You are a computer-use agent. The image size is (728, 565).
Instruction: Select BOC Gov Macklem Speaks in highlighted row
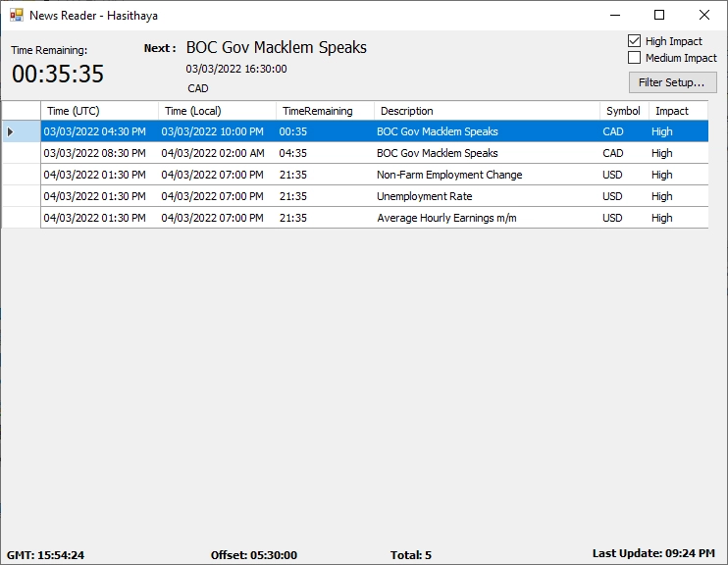[x=487, y=131]
